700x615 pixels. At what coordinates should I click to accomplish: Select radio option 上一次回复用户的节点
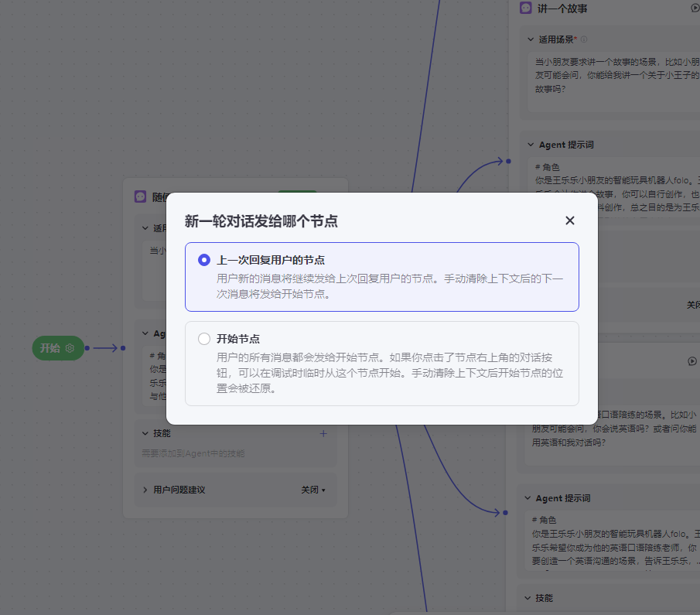pos(204,260)
